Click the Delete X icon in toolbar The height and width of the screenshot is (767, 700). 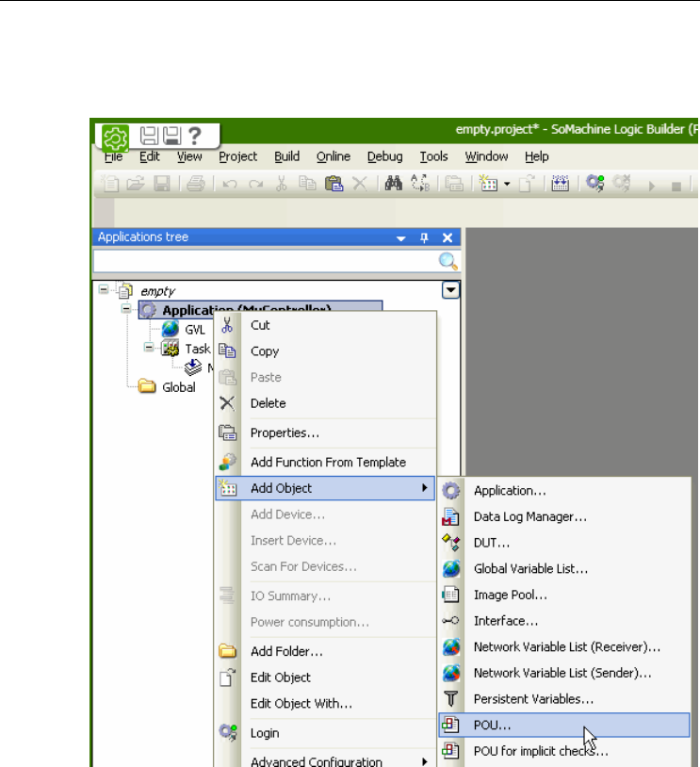360,184
